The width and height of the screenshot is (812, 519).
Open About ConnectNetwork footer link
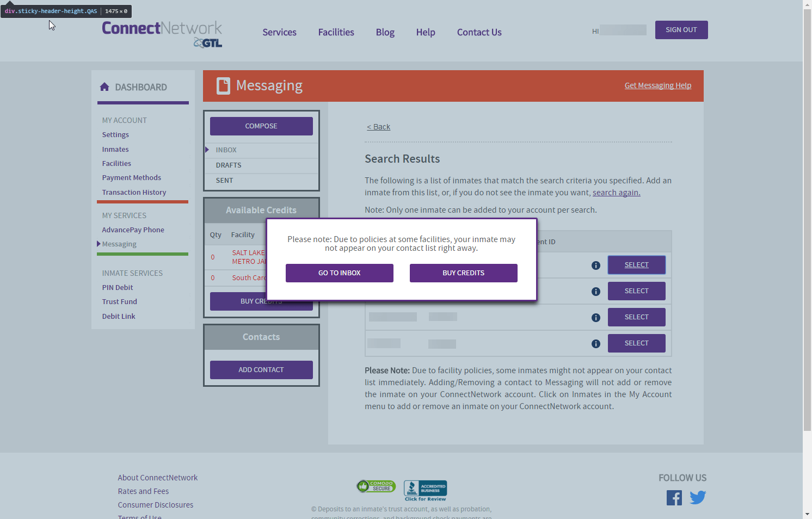tap(158, 478)
